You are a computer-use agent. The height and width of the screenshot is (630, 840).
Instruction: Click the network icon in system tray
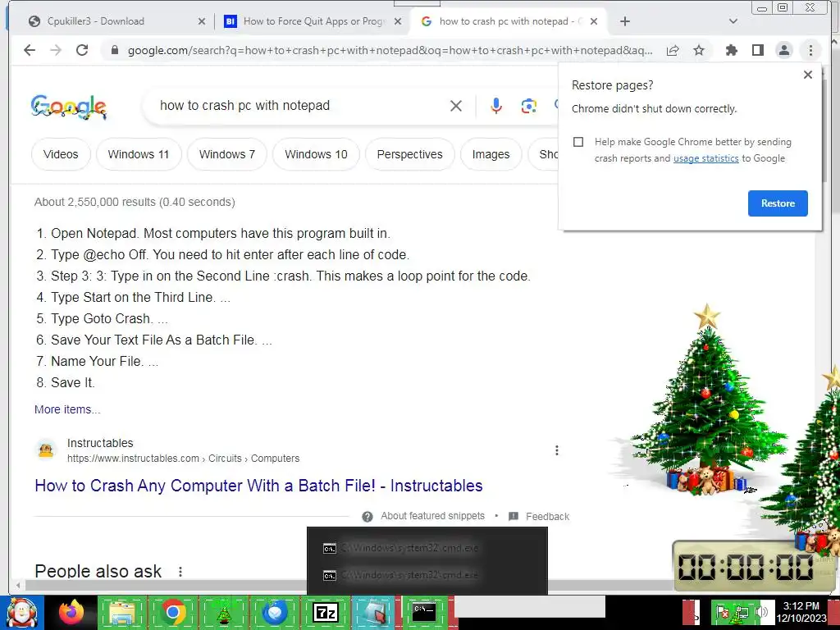(x=742, y=612)
